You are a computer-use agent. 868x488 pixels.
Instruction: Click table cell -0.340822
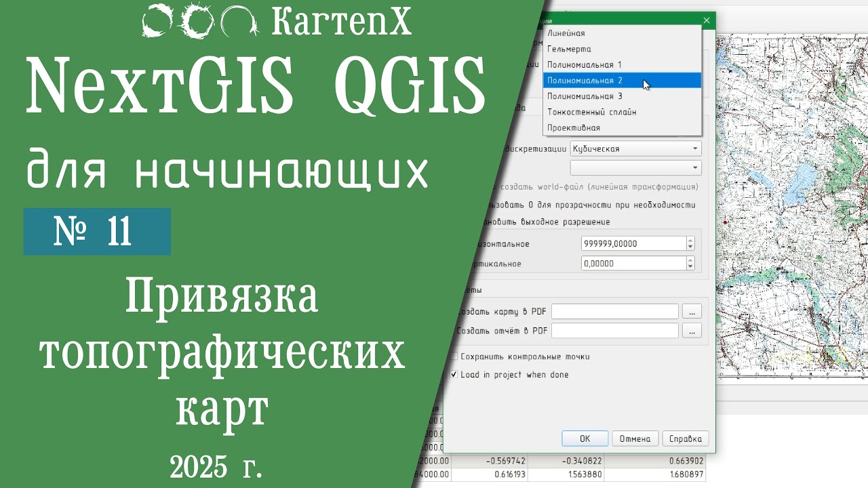pyautogui.click(x=566, y=462)
